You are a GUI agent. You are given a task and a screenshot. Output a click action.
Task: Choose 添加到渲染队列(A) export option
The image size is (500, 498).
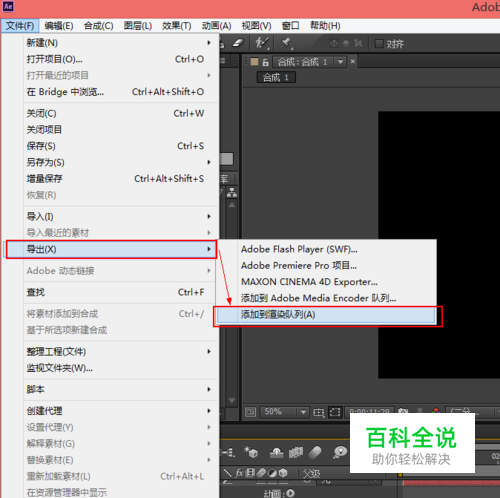[x=327, y=315]
